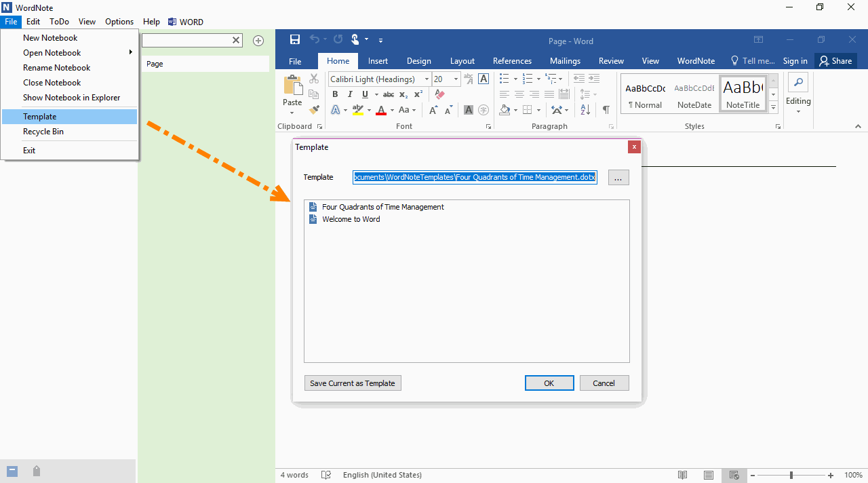
Task: Select the Page entry in notes list
Action: tap(205, 64)
